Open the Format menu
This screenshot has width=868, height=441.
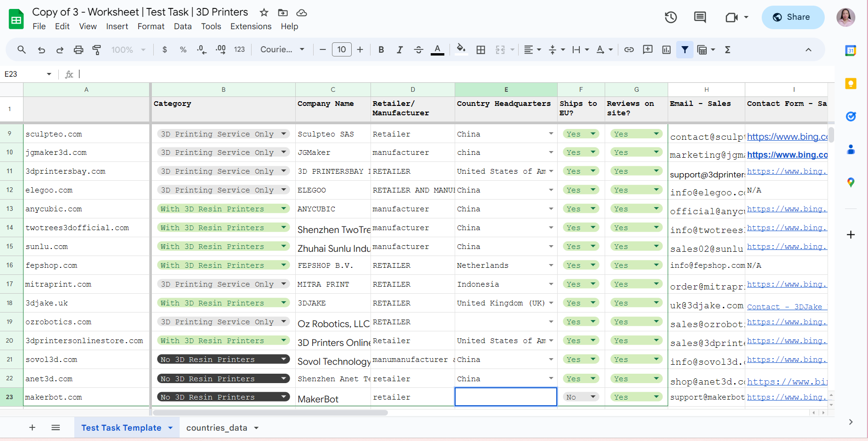click(x=151, y=26)
